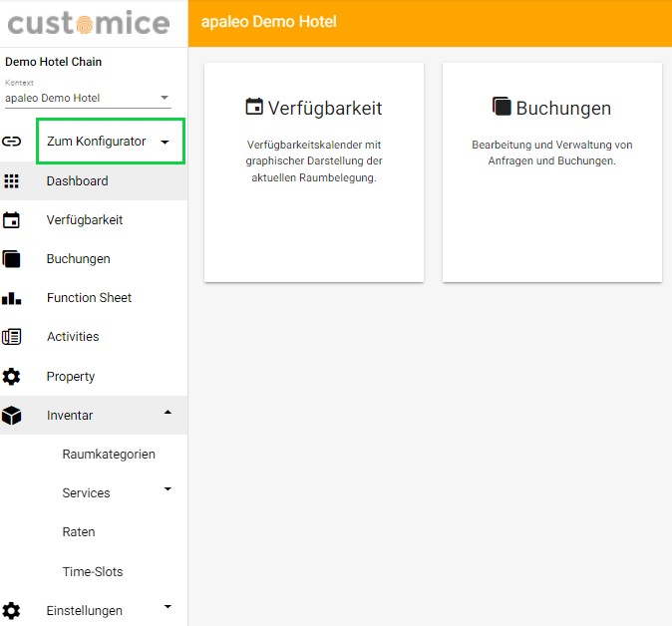672x626 pixels.
Task: Expand the Services submenu arrow
Action: (168, 488)
